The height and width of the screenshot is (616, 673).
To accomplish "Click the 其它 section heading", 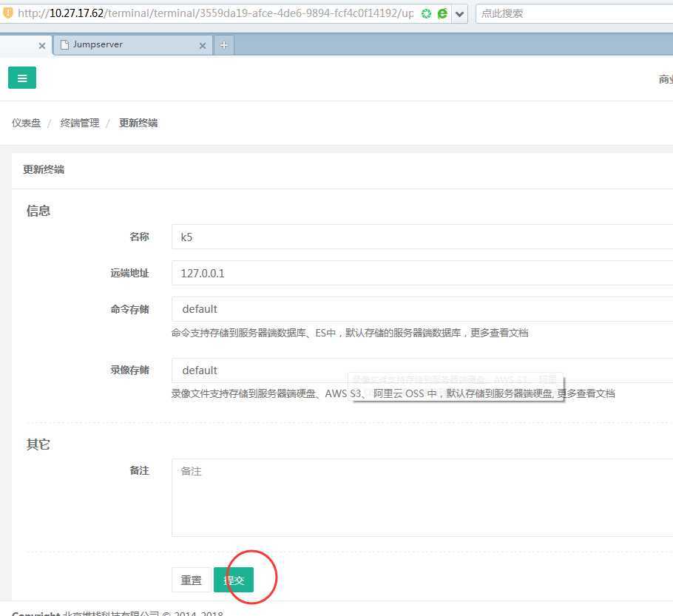I will [x=38, y=444].
